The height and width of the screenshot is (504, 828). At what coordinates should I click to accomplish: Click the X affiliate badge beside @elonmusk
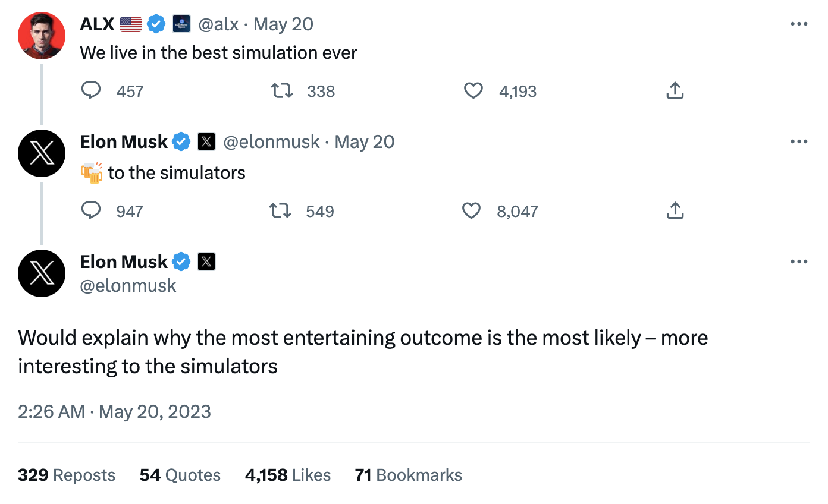click(x=205, y=141)
